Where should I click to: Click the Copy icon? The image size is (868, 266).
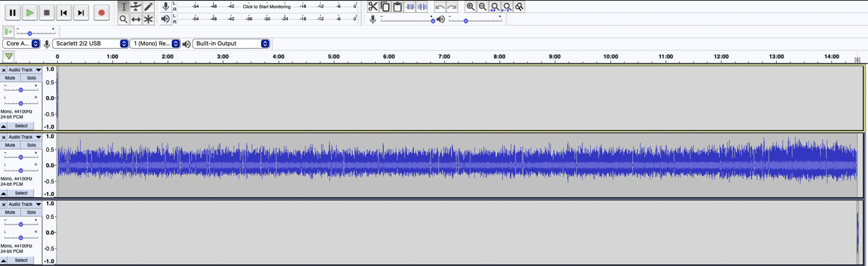tap(385, 7)
